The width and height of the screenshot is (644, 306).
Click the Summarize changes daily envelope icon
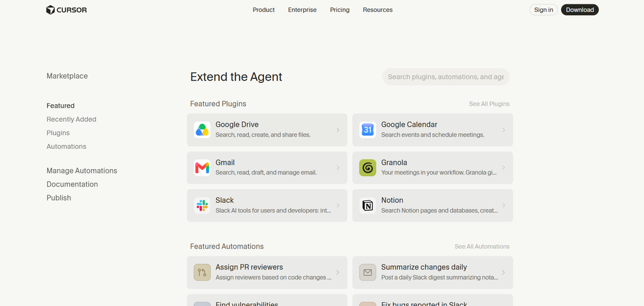(367, 272)
